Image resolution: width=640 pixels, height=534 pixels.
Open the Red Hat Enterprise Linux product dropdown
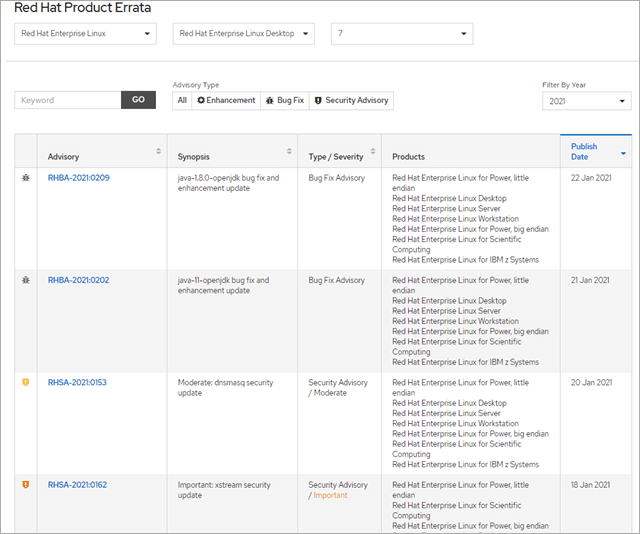pyautogui.click(x=85, y=33)
